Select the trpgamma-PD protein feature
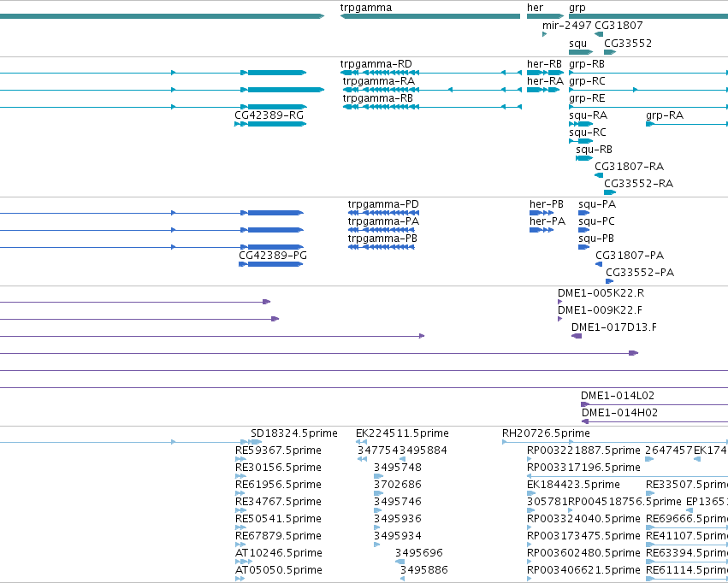Screen dimensions: 728x583 tap(383, 213)
